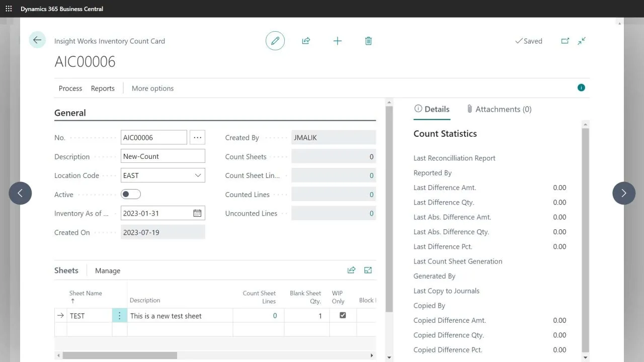
Task: Uncheck WIP Only for the TEST sheet
Action: (343, 315)
